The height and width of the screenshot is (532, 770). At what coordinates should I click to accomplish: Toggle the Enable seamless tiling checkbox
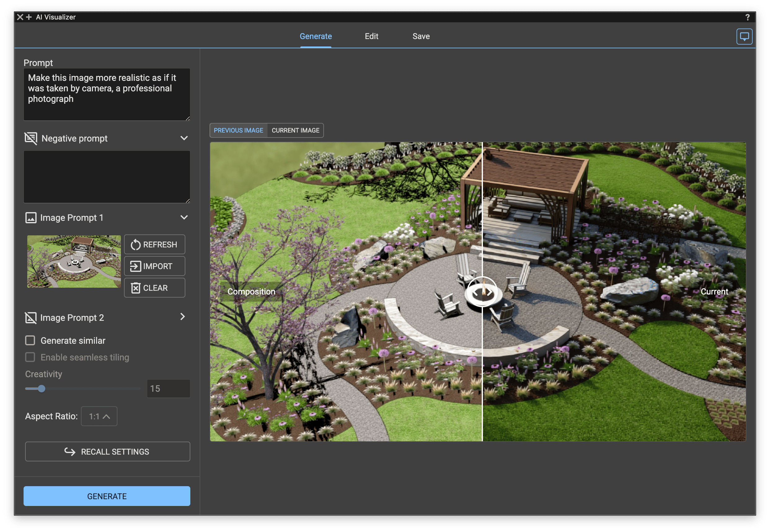[30, 357]
